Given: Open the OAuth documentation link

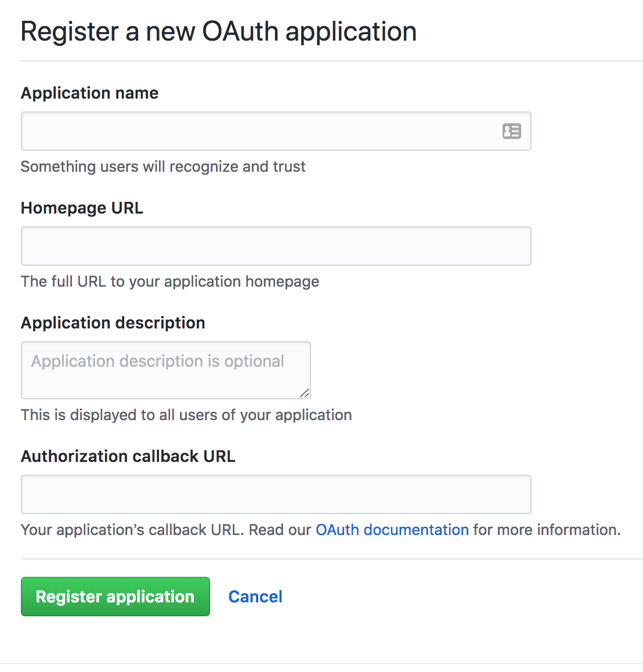Looking at the screenshot, I should pos(392,530).
